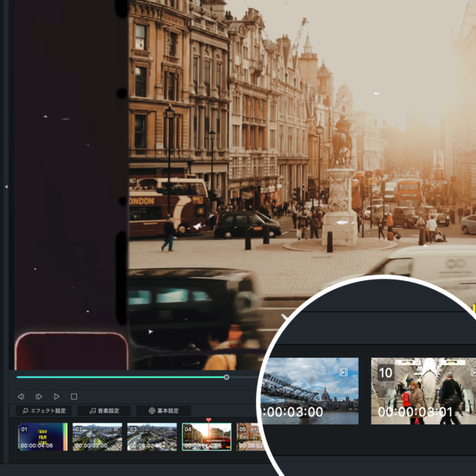Click the red playhead marker on clip 04
The width and height of the screenshot is (476, 476).
[209, 420]
